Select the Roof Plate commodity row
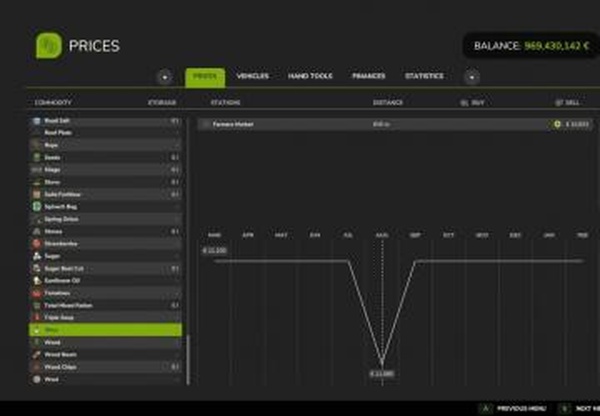Screen dimensions: 600x416 tap(106, 133)
